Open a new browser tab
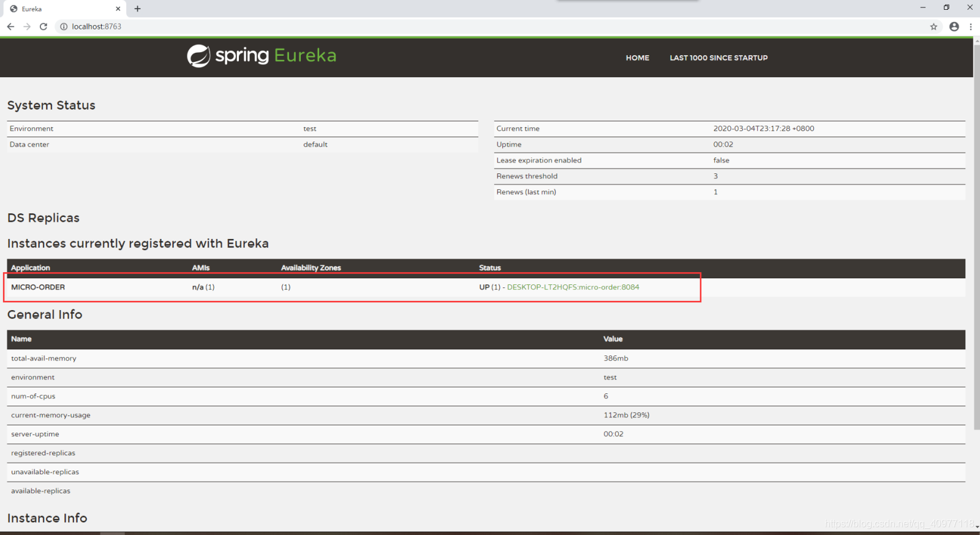 [x=137, y=9]
